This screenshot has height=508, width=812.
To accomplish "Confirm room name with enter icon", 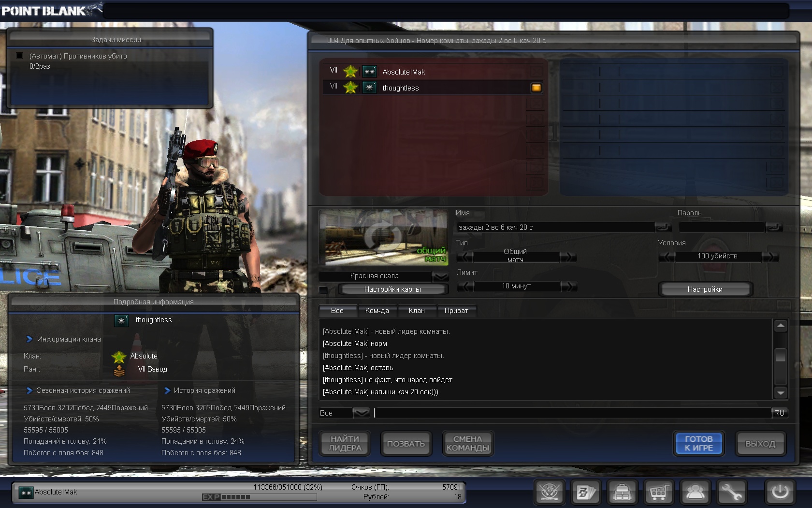I will point(663,227).
